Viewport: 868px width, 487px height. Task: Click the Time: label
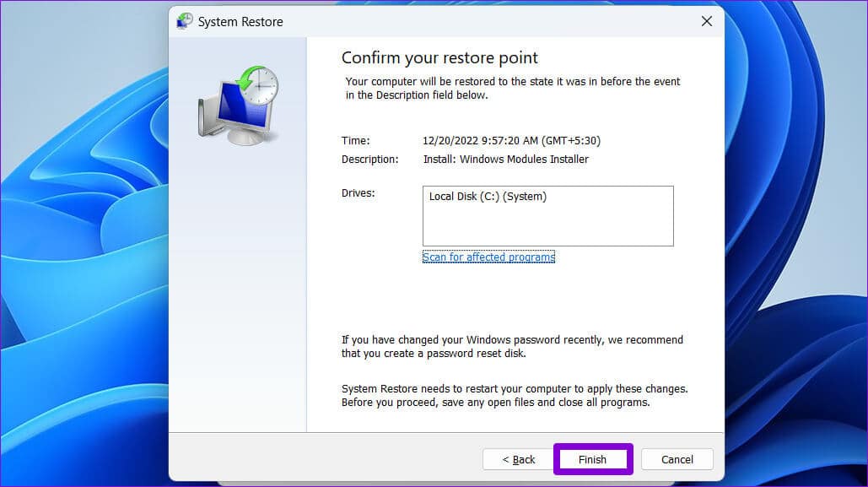pyautogui.click(x=355, y=141)
